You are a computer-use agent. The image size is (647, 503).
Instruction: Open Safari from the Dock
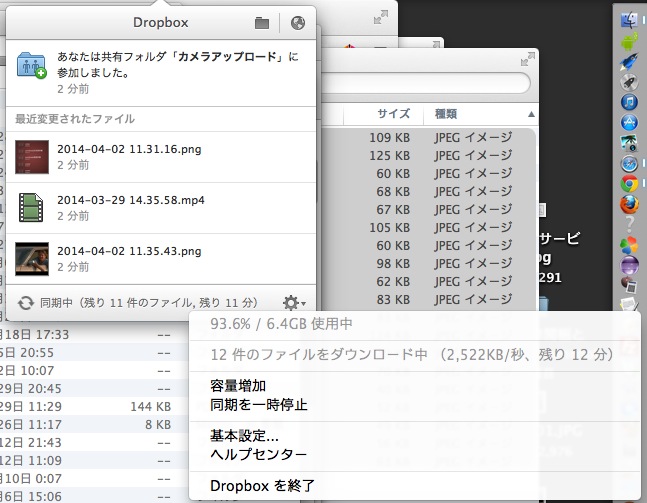click(629, 164)
